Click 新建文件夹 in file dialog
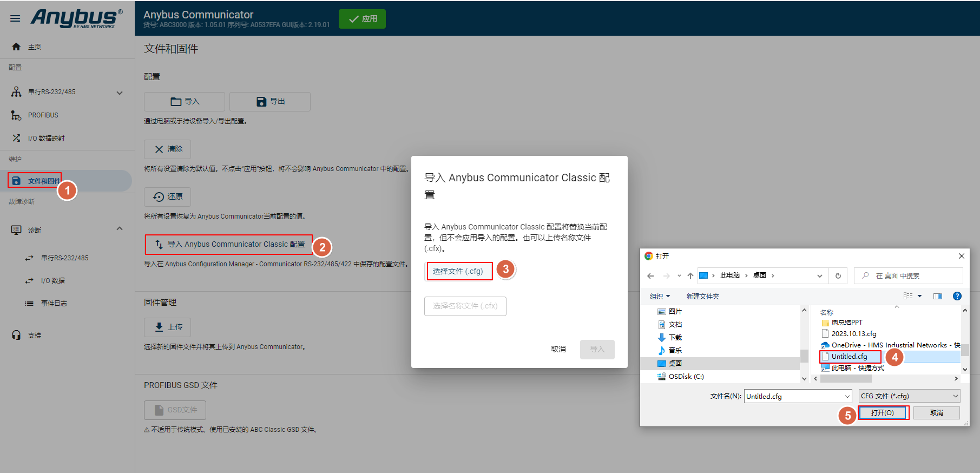Image resolution: width=980 pixels, height=473 pixels. click(703, 297)
